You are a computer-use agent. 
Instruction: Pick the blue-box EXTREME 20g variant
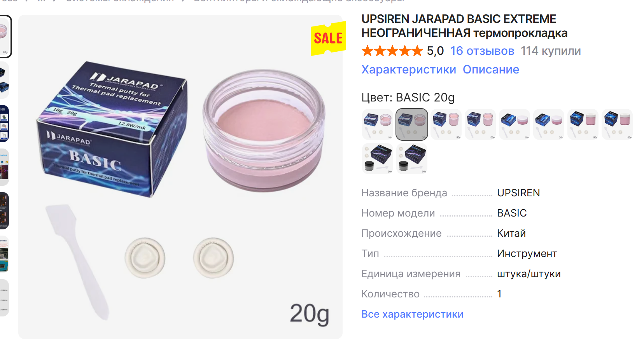pos(548,124)
